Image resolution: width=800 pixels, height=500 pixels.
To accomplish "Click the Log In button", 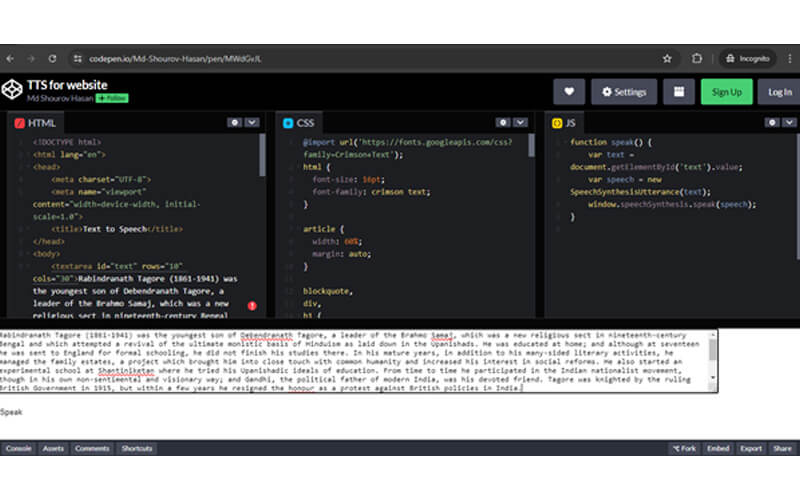I will [780, 92].
